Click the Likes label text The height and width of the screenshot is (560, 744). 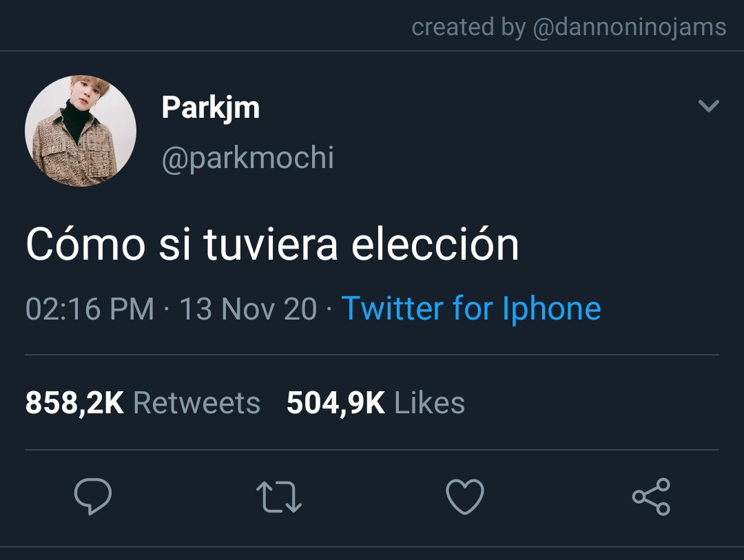pyautogui.click(x=430, y=403)
